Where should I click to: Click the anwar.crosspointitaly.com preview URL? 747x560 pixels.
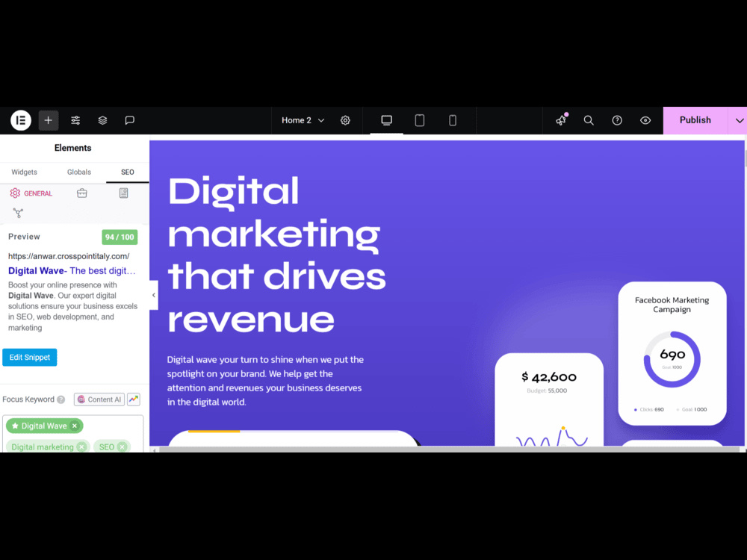[69, 256]
